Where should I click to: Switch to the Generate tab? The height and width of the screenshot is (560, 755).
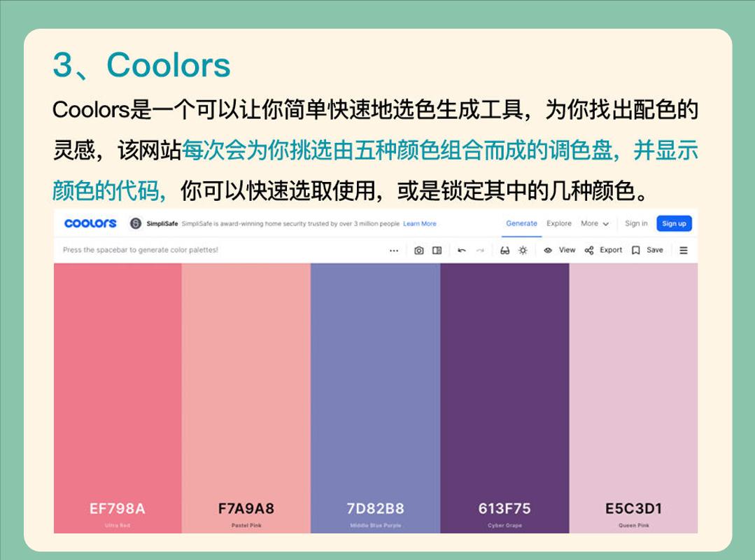(x=521, y=223)
